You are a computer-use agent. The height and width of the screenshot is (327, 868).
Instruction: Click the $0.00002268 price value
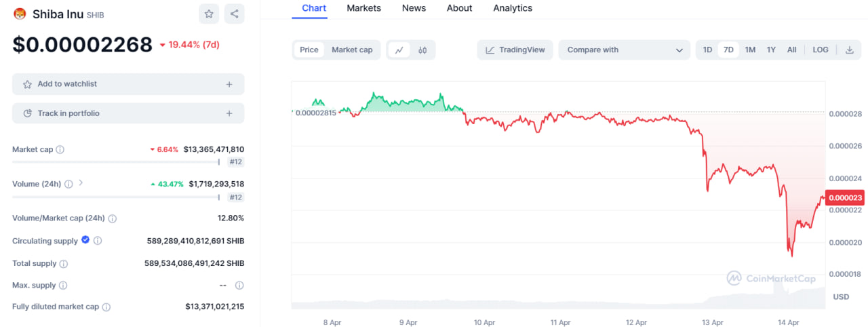82,45
